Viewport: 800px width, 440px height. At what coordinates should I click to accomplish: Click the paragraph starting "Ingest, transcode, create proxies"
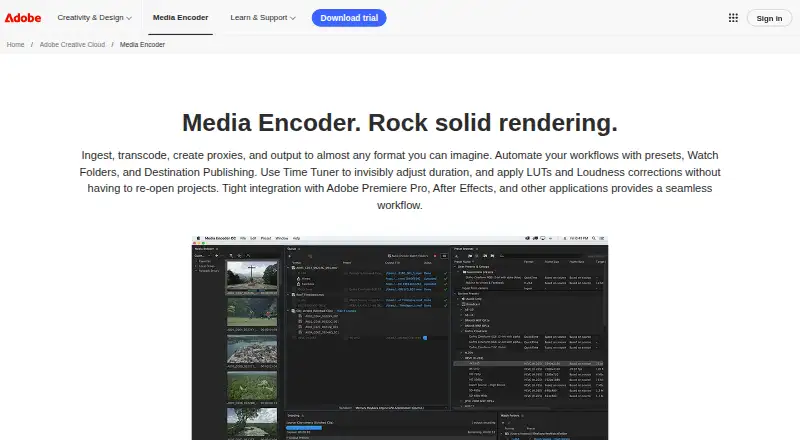click(x=400, y=180)
